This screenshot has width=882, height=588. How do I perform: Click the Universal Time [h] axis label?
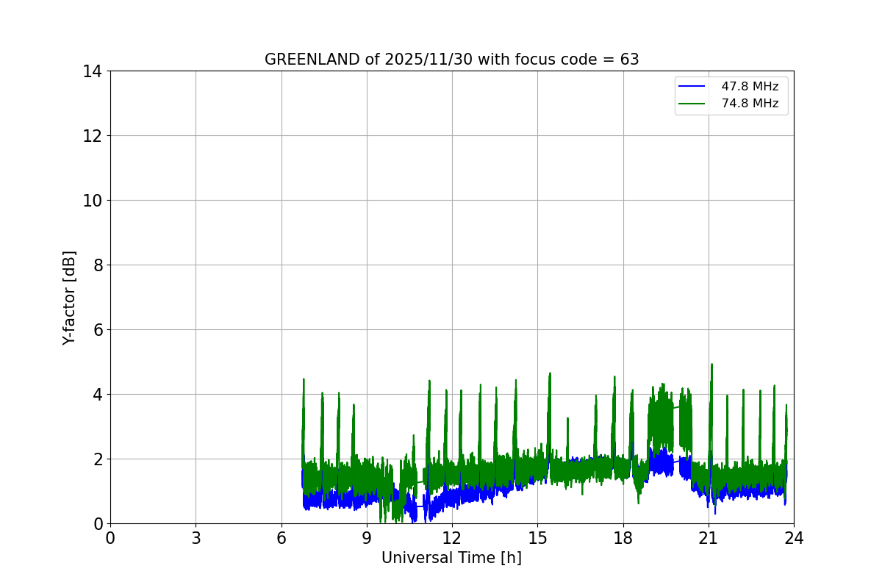[x=451, y=558]
